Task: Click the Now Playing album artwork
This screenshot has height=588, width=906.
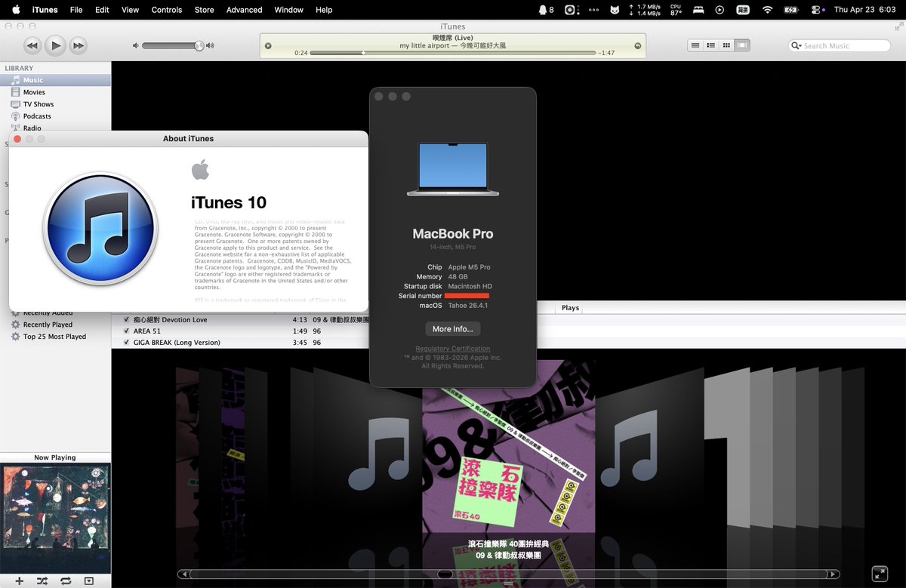Action: coord(56,519)
